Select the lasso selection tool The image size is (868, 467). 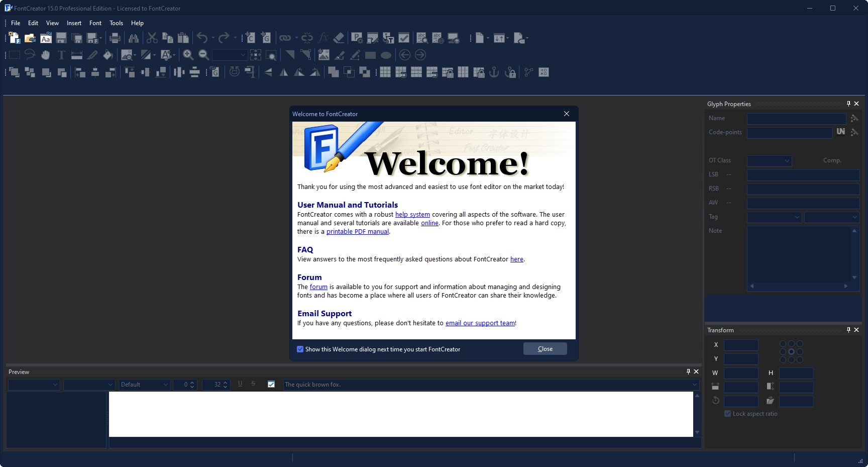(30, 55)
